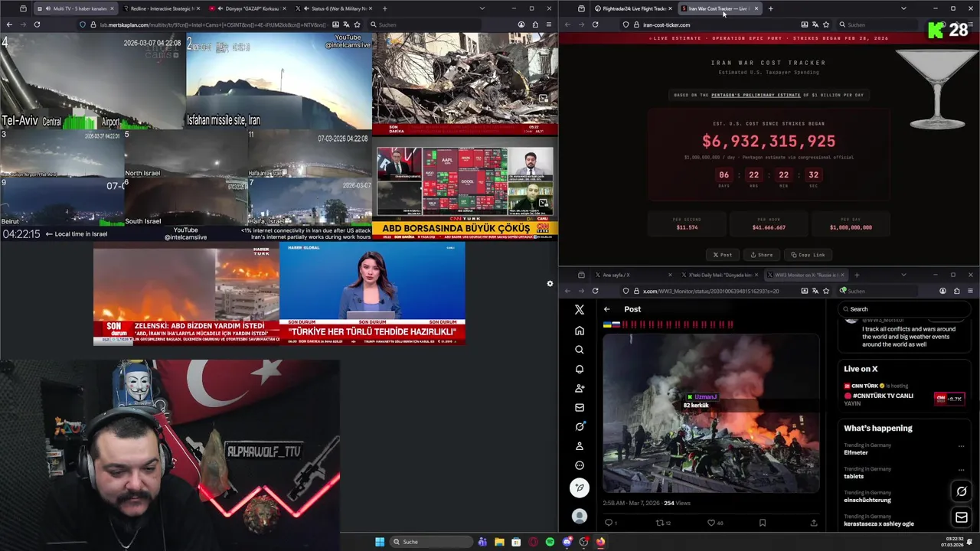
Task: Reload the iran-cost-ticker page
Action: click(x=595, y=24)
